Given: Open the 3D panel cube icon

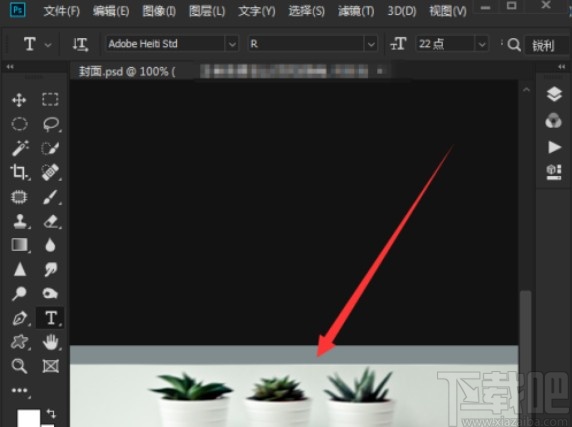Looking at the screenshot, I should point(554,172).
